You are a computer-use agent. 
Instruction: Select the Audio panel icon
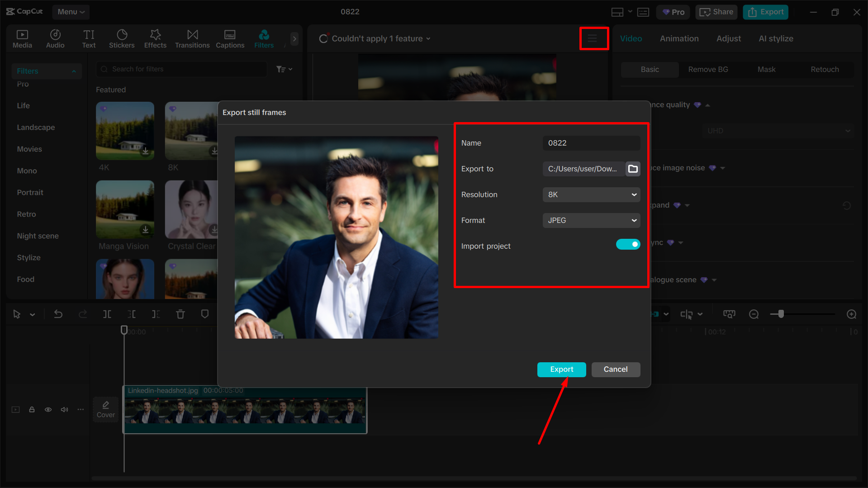(x=55, y=38)
